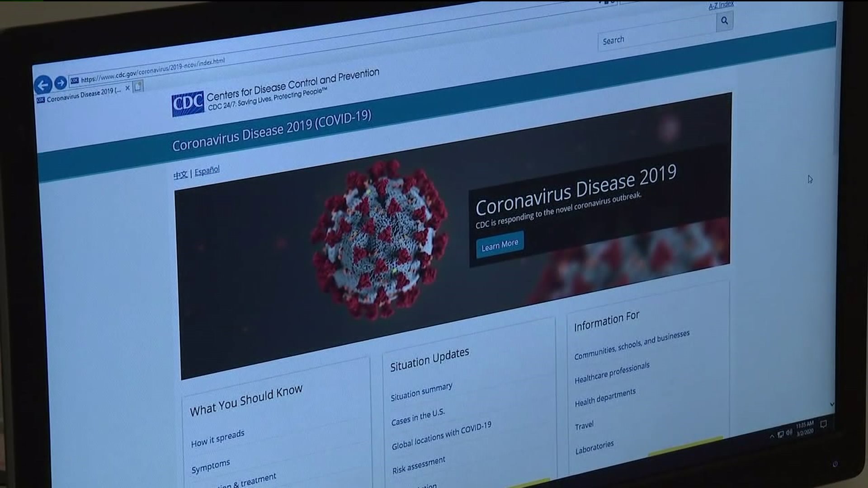Open the Risk assessment link
Image resolution: width=868 pixels, height=488 pixels.
(419, 465)
